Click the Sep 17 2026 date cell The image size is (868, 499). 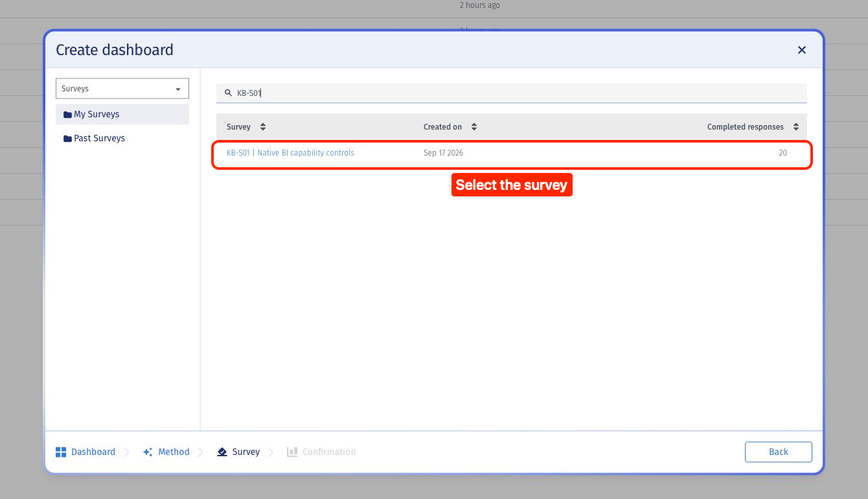click(443, 153)
